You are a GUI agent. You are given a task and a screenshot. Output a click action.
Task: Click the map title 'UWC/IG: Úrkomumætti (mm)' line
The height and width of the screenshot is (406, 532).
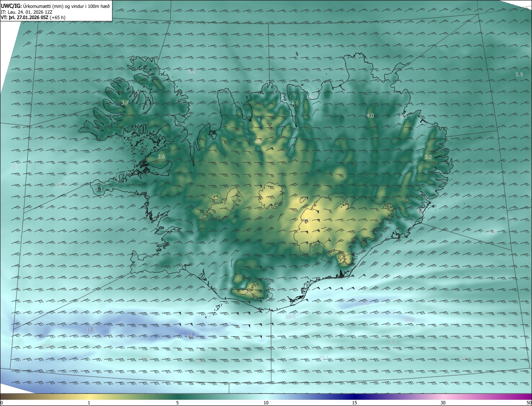pos(55,6)
